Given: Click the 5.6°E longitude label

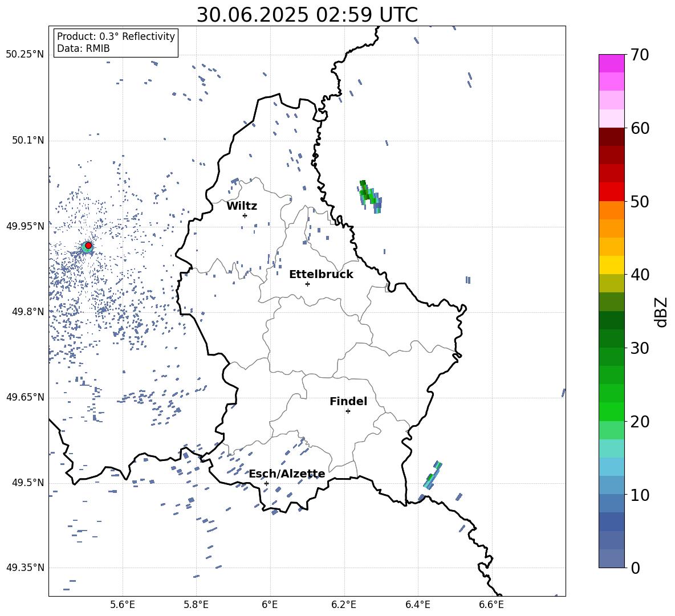Looking at the screenshot, I should click(123, 605).
